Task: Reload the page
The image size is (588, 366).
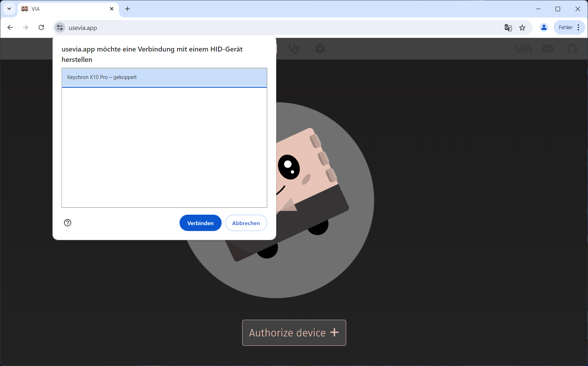Action: click(41, 27)
